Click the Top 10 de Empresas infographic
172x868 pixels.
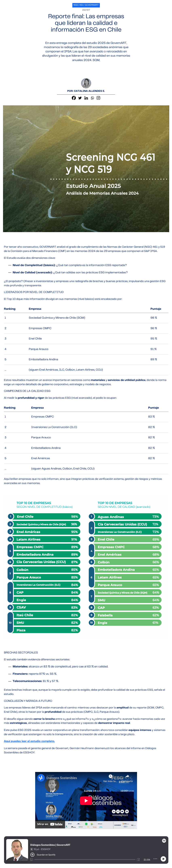86,566
